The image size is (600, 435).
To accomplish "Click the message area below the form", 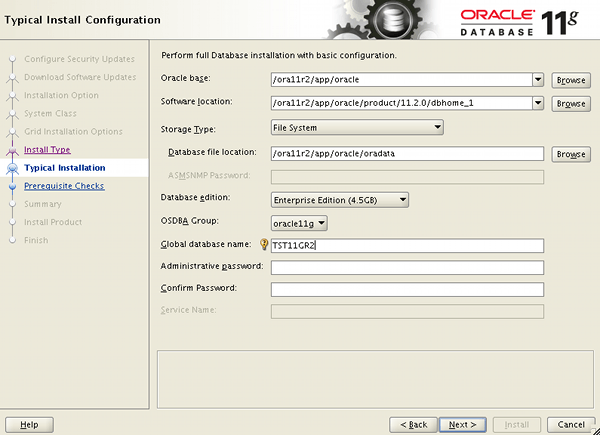I will coord(375,379).
